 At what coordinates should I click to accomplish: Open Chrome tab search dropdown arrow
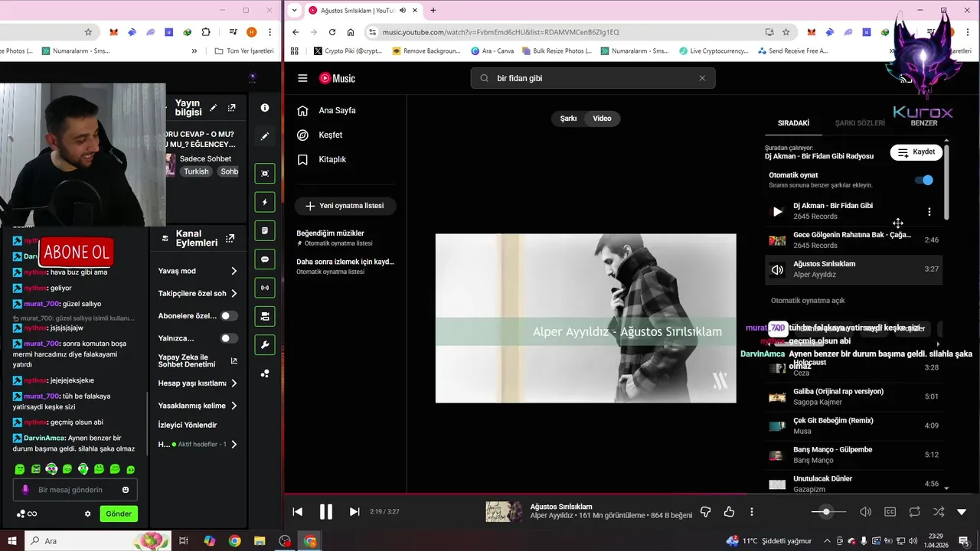pos(295,10)
